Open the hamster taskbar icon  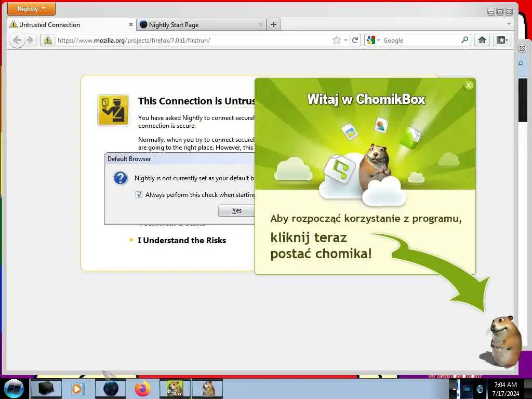click(207, 389)
